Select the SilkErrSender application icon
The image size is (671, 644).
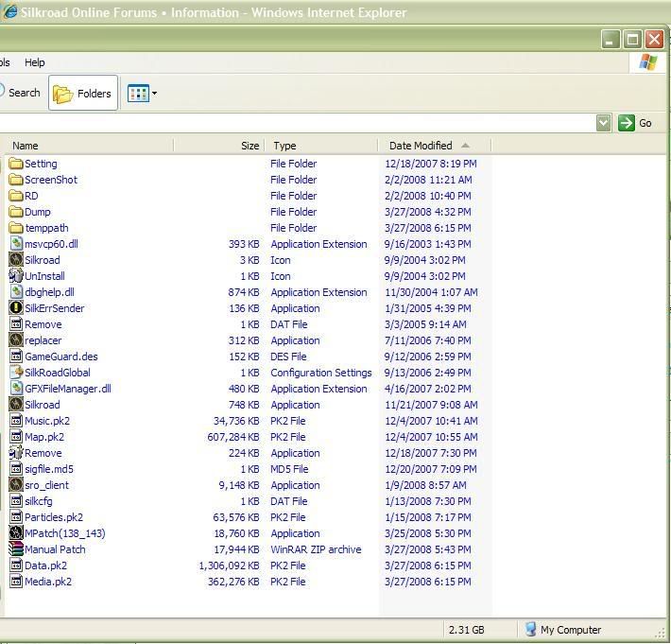point(16,308)
